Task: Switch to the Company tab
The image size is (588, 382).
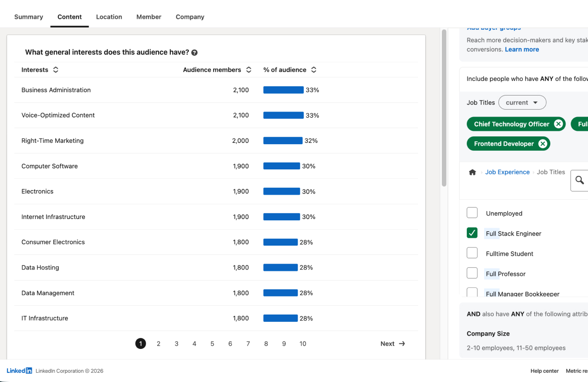Action: pos(190,17)
